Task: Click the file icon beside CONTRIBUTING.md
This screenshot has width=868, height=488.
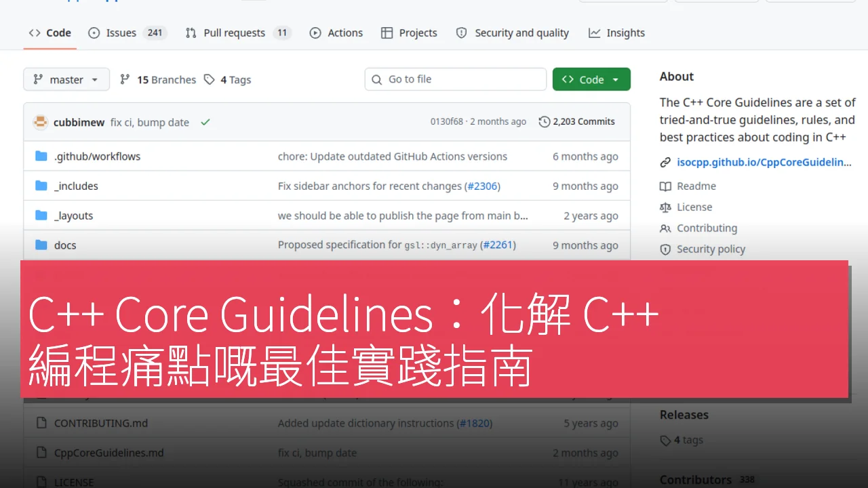Action: pyautogui.click(x=41, y=423)
